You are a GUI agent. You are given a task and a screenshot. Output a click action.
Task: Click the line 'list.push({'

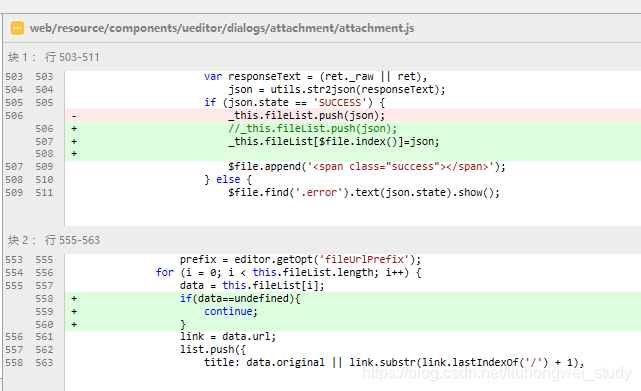[x=213, y=350]
